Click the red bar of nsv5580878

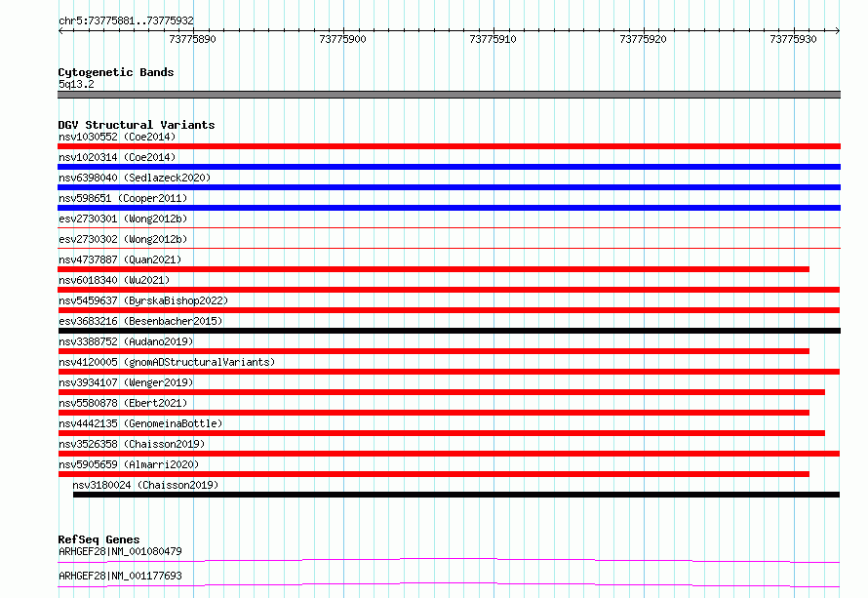click(433, 413)
